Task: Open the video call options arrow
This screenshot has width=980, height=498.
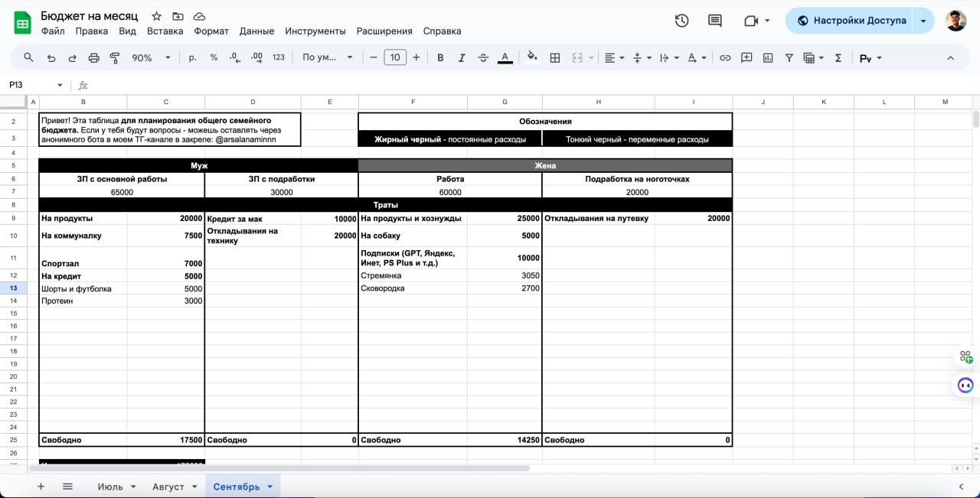Action: coord(767,21)
